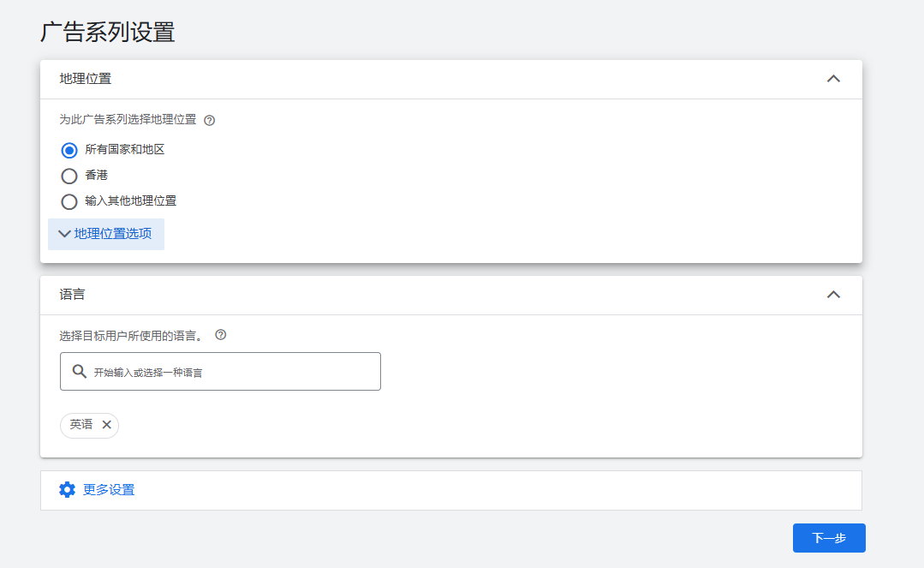Expand the 地理位置选项 disclosure
This screenshot has width=924, height=568.
click(106, 234)
